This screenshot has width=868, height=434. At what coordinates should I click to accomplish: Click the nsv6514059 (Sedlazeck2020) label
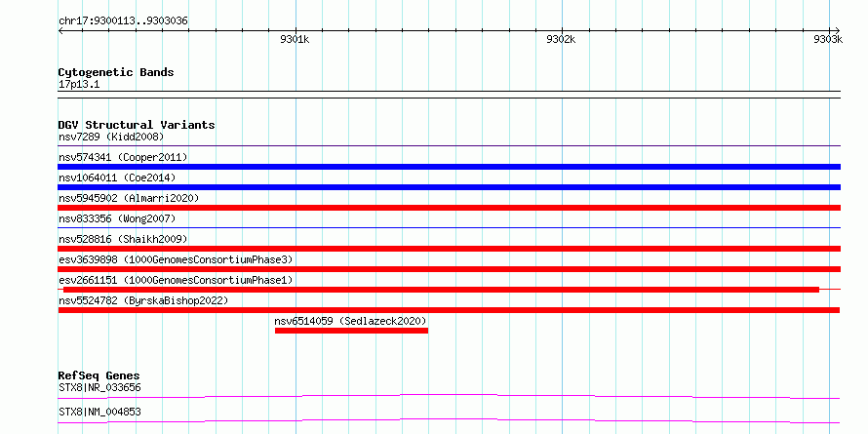(x=350, y=321)
